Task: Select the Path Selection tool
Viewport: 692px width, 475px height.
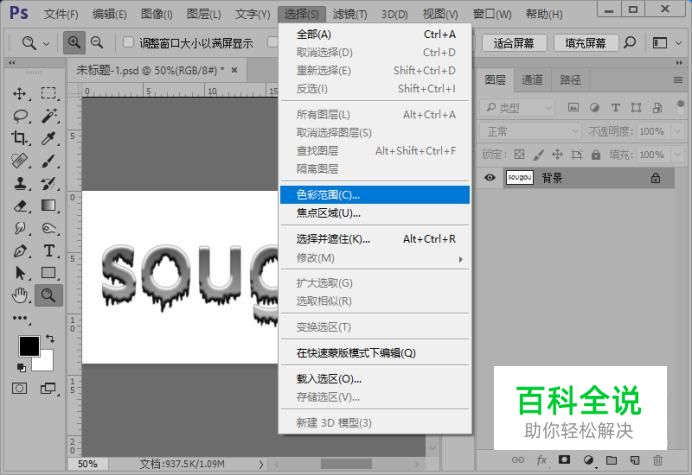Action: 20,273
